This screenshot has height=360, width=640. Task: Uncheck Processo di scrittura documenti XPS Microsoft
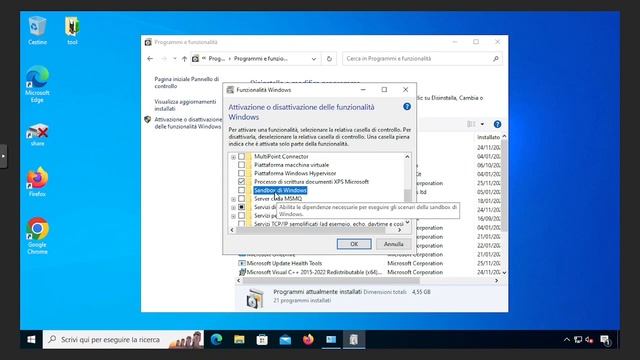[x=242, y=182]
